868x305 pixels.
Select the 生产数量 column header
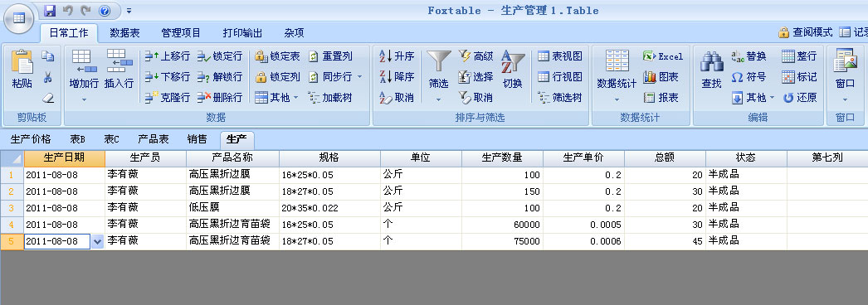[x=502, y=157]
